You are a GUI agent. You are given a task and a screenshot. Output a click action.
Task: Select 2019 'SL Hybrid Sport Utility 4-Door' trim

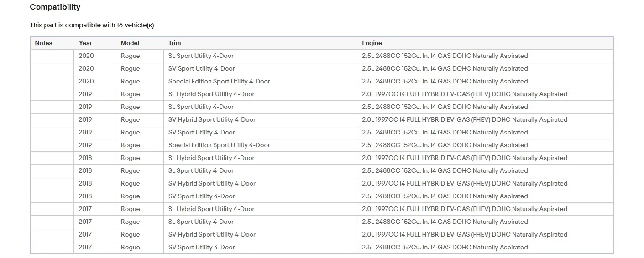(211, 94)
